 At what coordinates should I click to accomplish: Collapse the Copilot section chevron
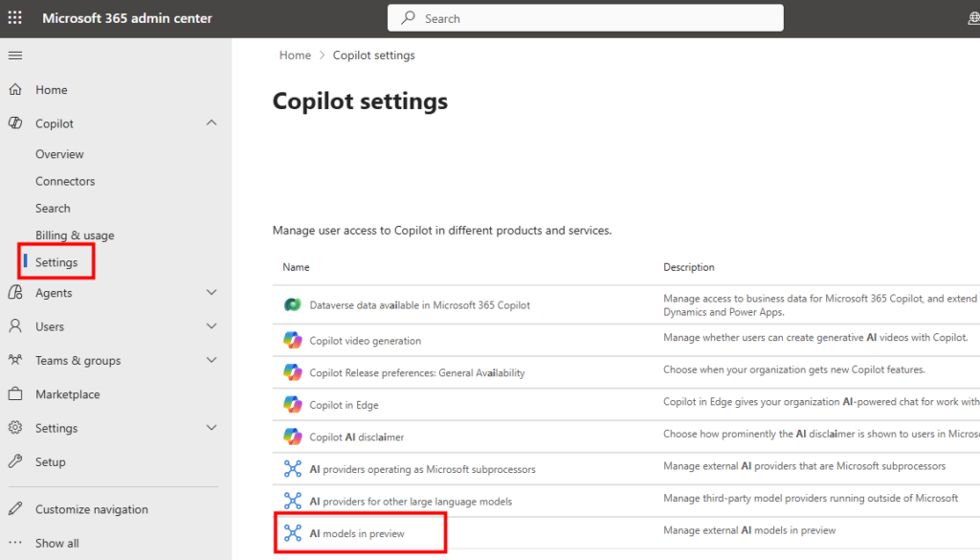(x=212, y=123)
